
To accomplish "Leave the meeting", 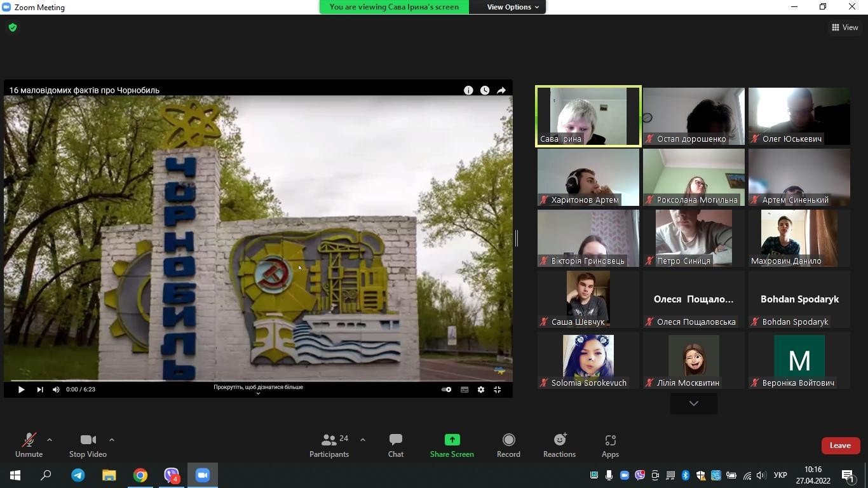I will pyautogui.click(x=840, y=445).
